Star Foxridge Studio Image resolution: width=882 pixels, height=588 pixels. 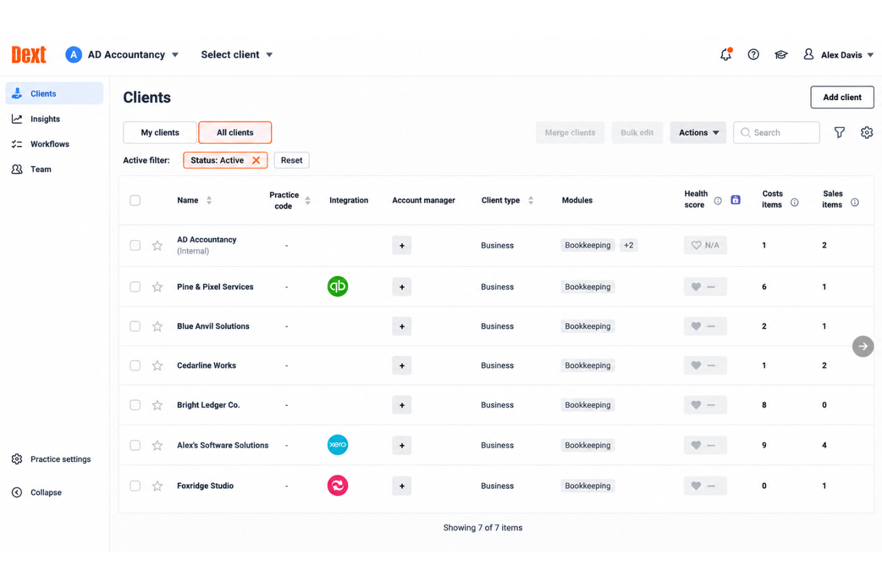point(157,486)
